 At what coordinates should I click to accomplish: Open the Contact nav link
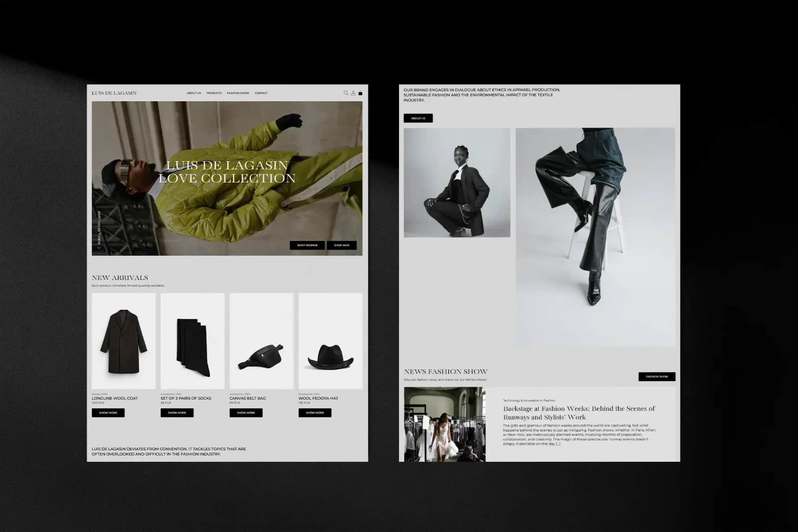[x=261, y=93]
